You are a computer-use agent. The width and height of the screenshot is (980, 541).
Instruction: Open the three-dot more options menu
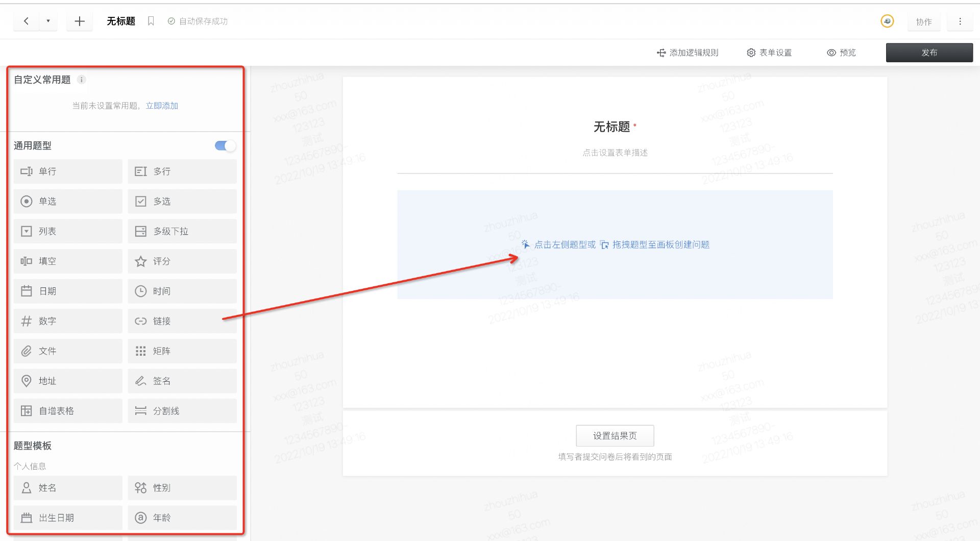[x=960, y=21]
